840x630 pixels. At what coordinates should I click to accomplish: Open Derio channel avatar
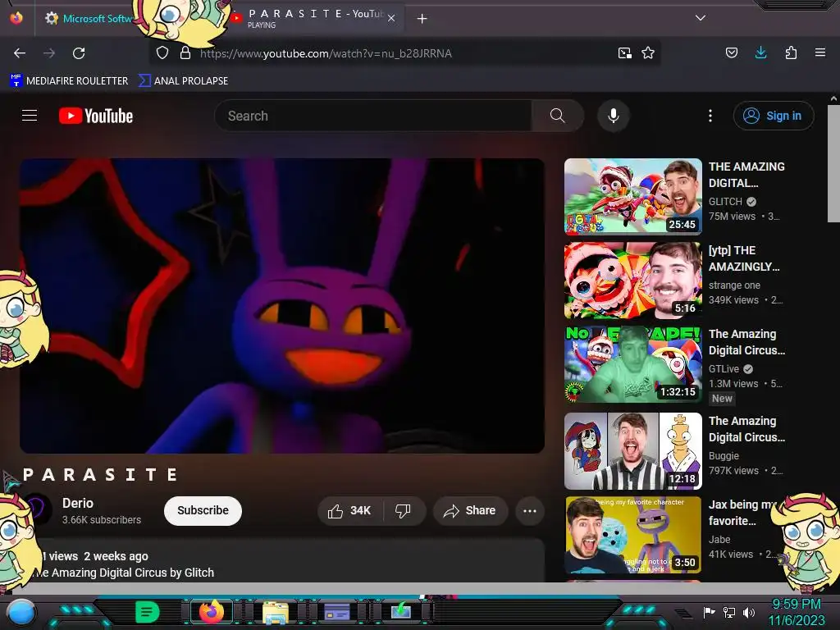[x=38, y=508]
